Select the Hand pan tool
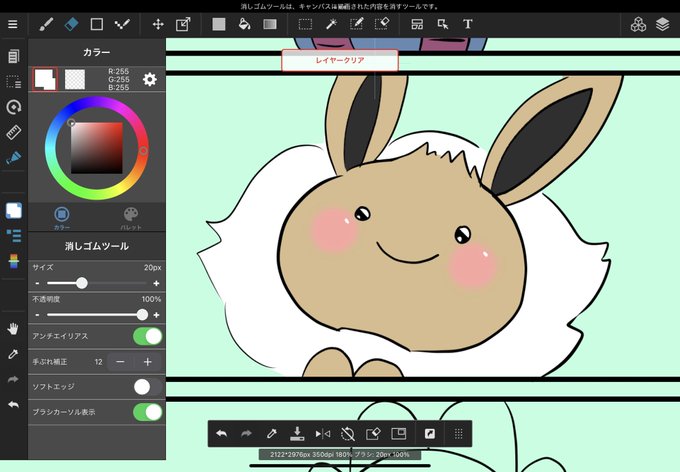The width and height of the screenshot is (680, 472). pos(13,329)
